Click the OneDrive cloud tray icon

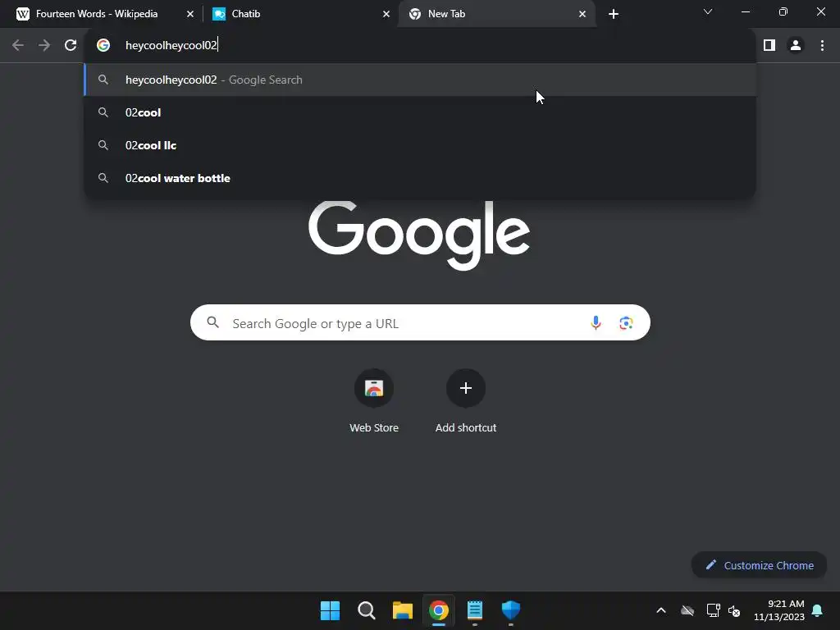click(x=687, y=610)
